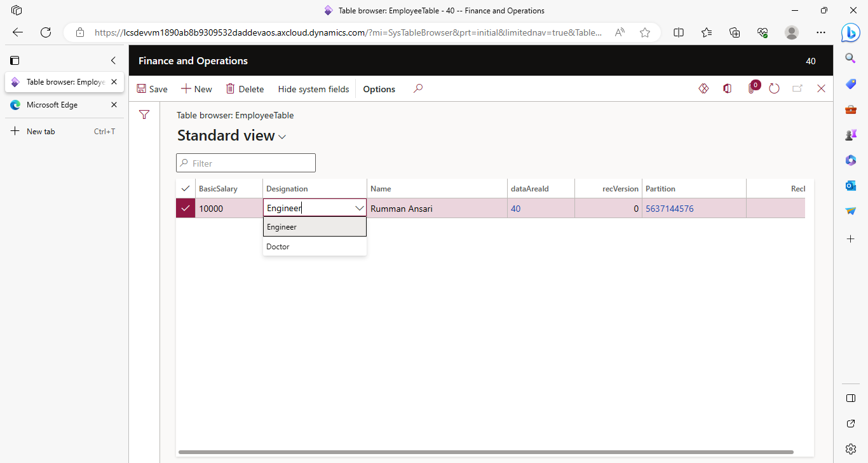Collapse the Designation dropdown arrow

pos(359,208)
